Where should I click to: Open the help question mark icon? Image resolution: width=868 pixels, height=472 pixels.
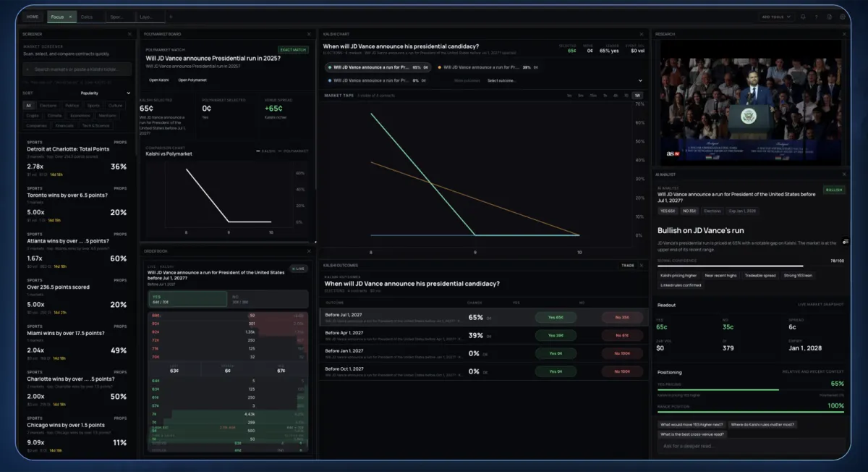click(817, 17)
